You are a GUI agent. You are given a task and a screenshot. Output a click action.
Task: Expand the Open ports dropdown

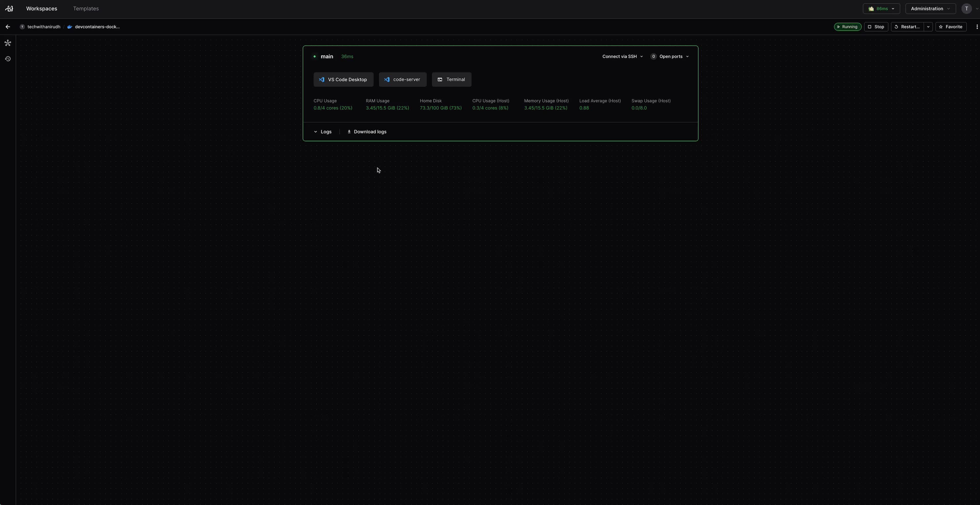(670, 56)
